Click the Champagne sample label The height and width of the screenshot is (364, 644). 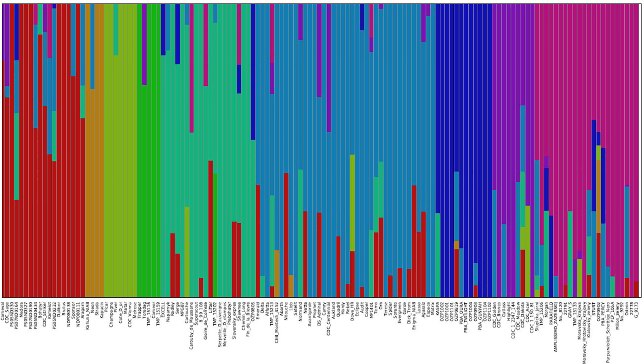111,314
